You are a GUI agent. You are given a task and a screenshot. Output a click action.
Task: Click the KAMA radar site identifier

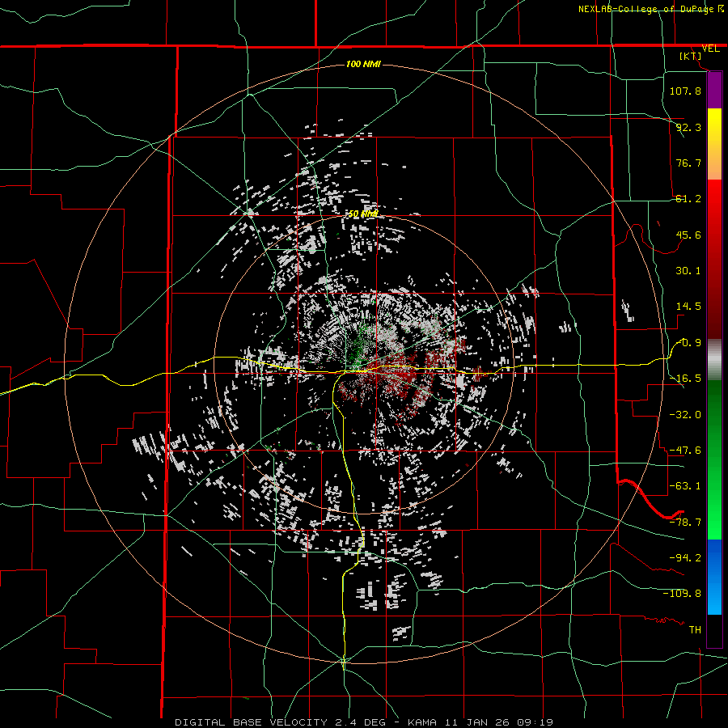coord(422,722)
